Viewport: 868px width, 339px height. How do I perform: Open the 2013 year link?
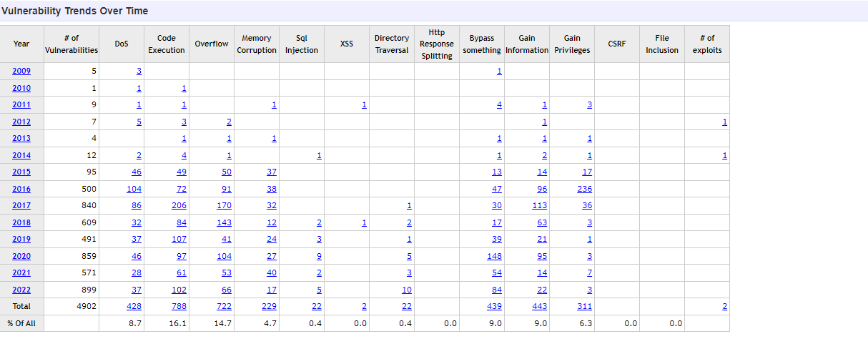(21, 139)
